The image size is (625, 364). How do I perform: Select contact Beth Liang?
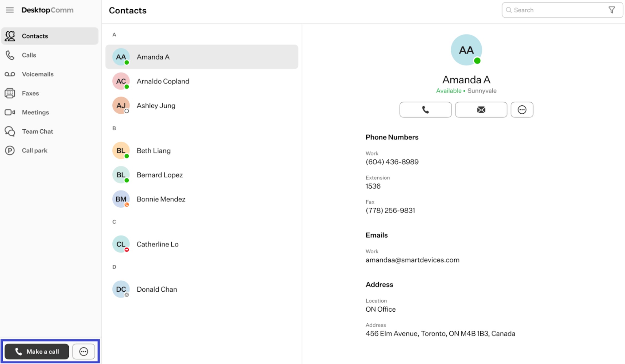tap(202, 150)
